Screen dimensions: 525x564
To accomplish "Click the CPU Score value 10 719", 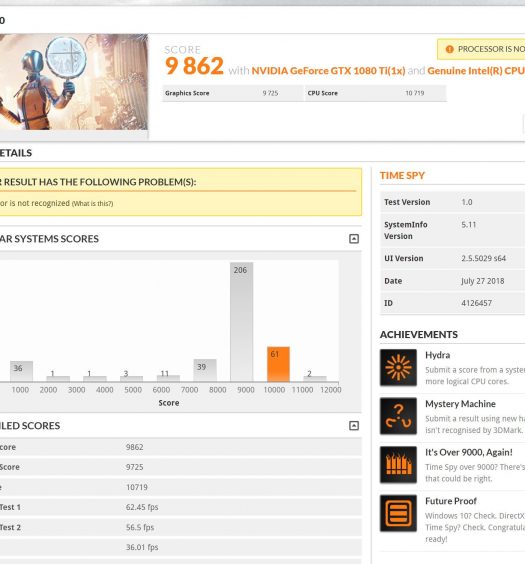I will pyautogui.click(x=415, y=93).
